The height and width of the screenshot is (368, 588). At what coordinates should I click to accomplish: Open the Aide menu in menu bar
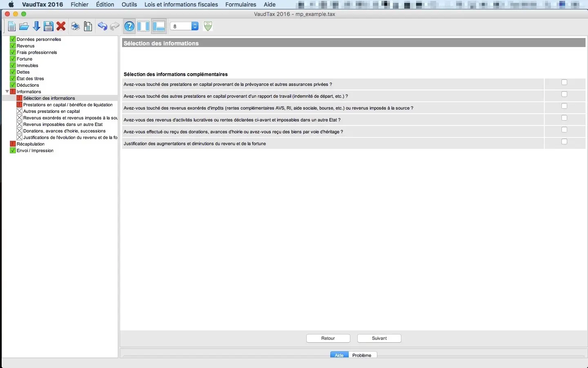(269, 4)
